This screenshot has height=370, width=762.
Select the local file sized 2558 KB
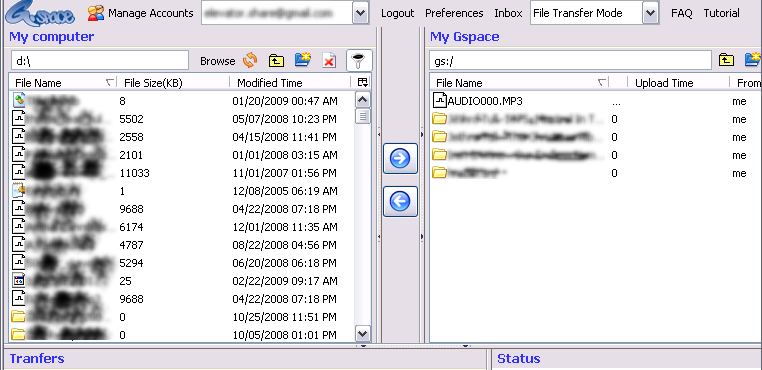[182, 137]
